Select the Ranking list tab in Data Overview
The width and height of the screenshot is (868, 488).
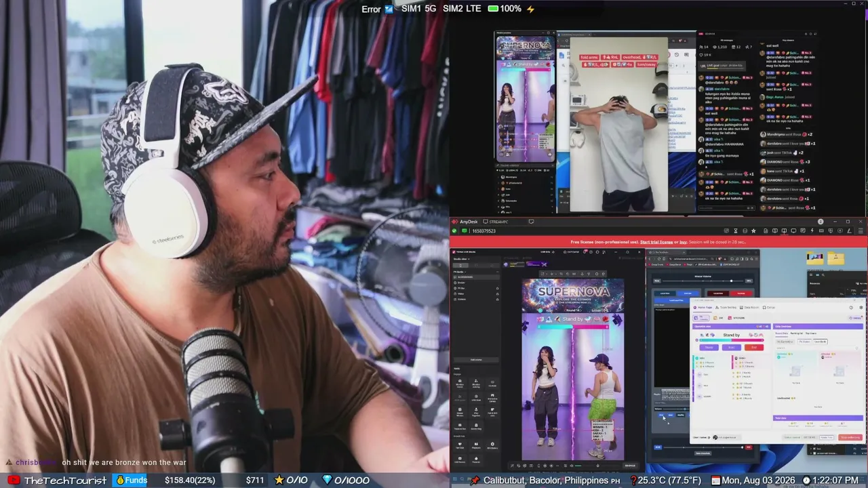(796, 333)
